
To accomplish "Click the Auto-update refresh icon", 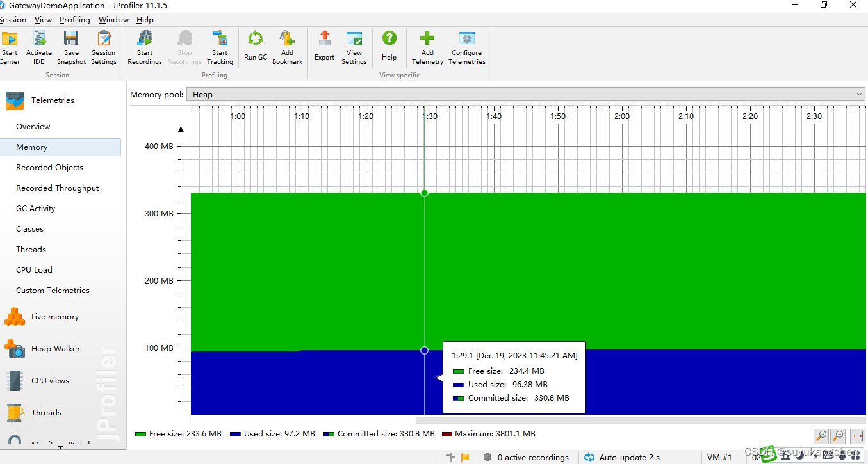I will click(x=589, y=457).
